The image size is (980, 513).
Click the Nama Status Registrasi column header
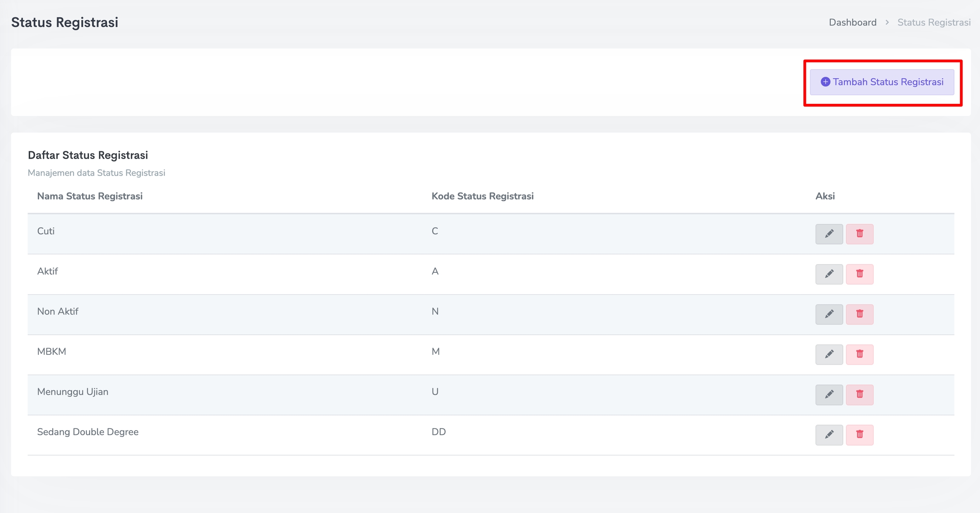click(x=90, y=196)
